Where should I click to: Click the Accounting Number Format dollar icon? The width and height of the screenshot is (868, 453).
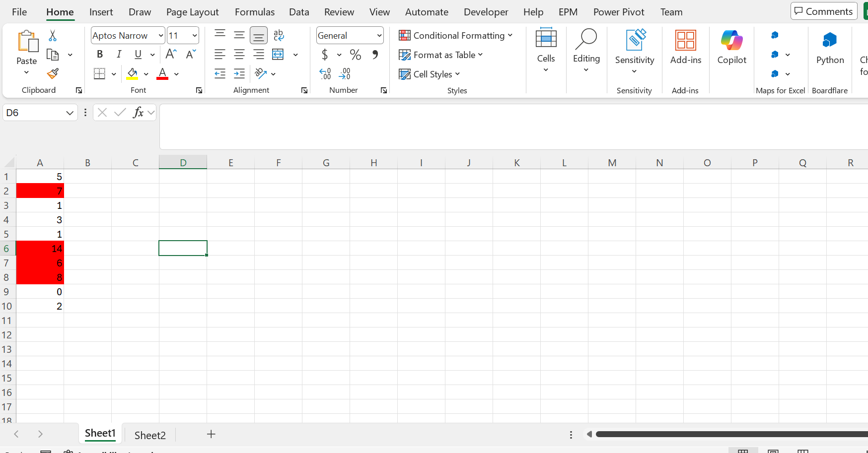[x=325, y=55]
